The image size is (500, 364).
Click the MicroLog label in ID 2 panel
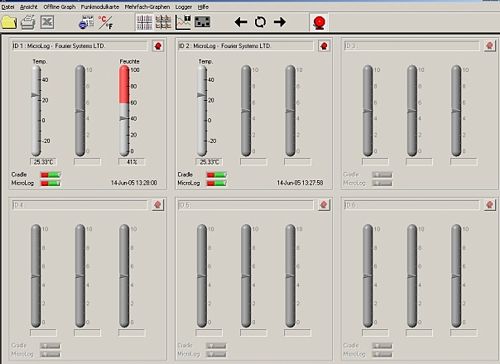coord(189,183)
